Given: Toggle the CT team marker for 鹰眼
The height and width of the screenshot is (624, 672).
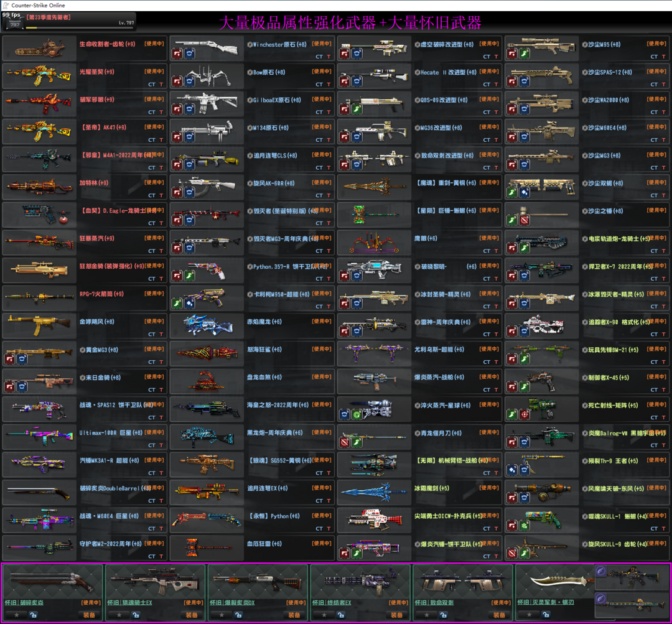Looking at the screenshot, I should coord(487,251).
